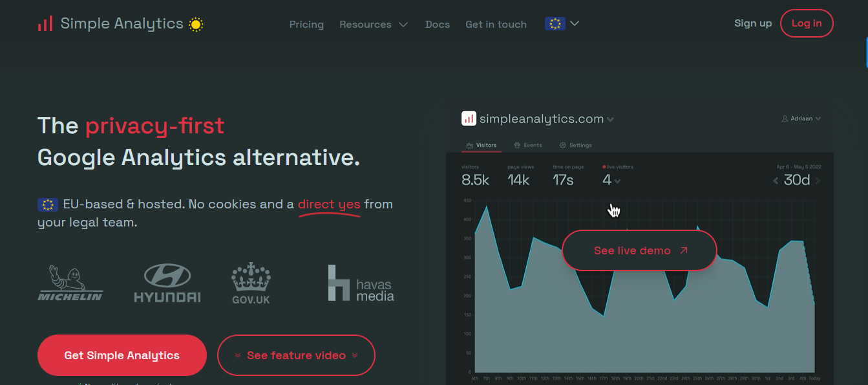Go to previous period arrow left of 30d

[x=776, y=181]
